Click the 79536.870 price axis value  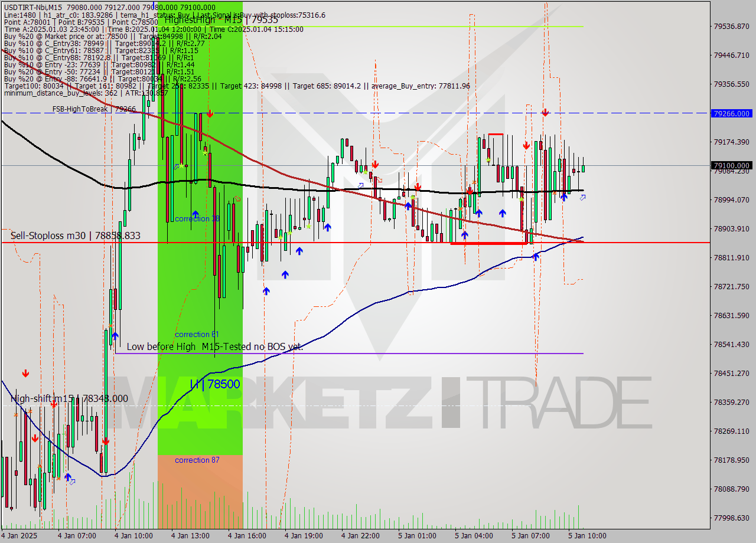click(732, 27)
